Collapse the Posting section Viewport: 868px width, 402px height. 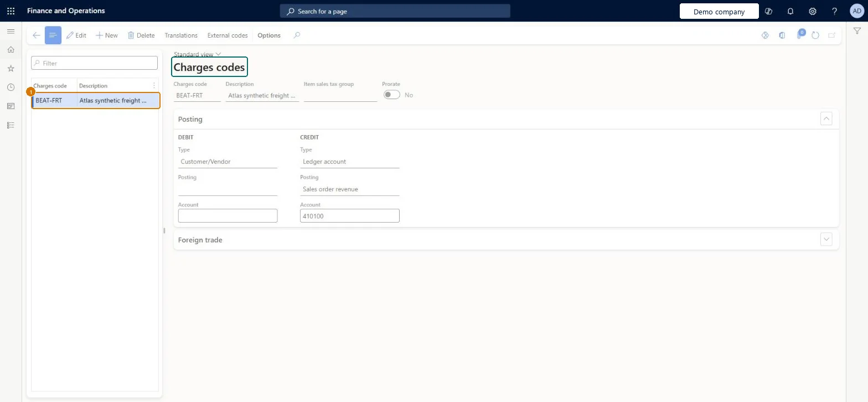[x=826, y=118]
